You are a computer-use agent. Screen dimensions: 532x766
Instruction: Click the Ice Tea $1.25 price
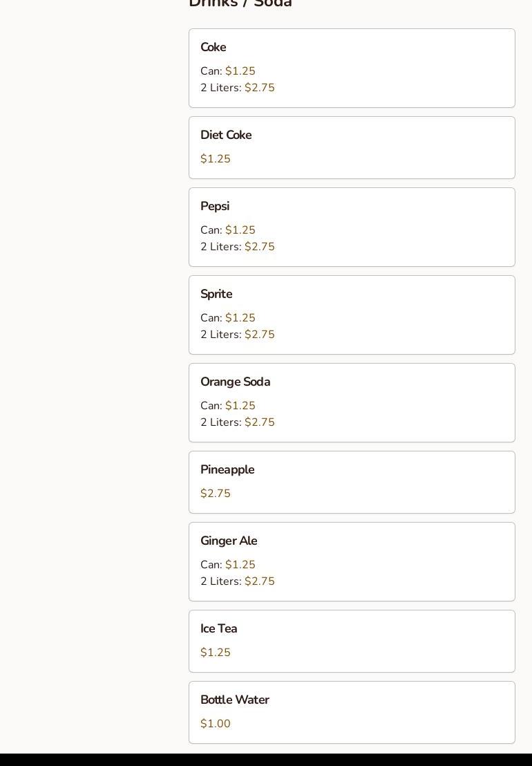pyautogui.click(x=216, y=653)
